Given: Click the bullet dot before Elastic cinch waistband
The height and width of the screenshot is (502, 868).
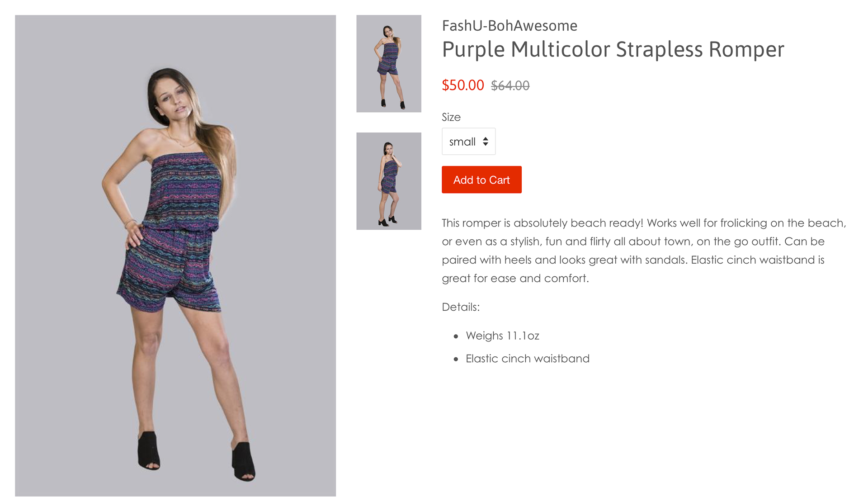Looking at the screenshot, I should pos(456,359).
